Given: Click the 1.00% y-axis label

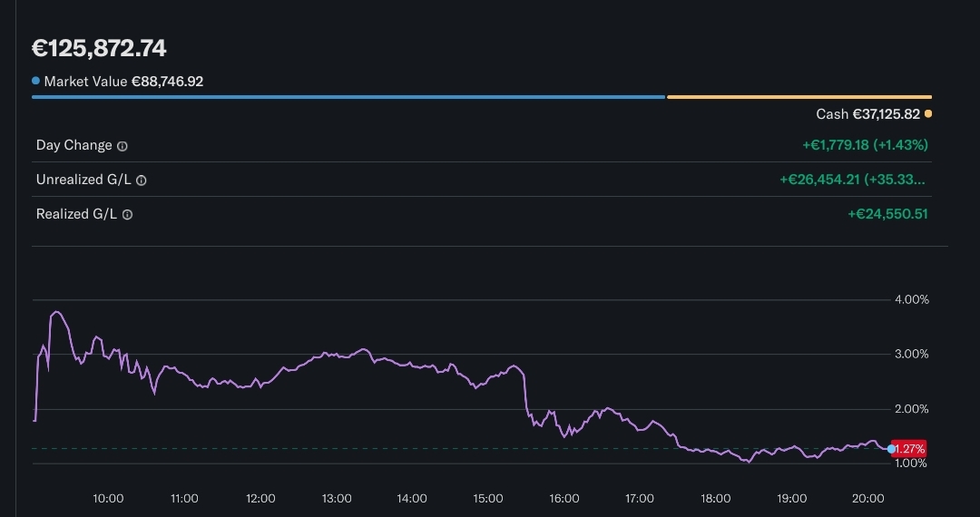Looking at the screenshot, I should (x=912, y=463).
